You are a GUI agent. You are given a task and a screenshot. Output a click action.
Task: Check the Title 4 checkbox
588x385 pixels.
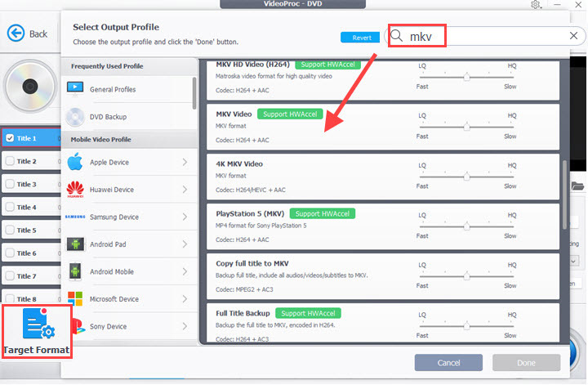click(x=10, y=207)
